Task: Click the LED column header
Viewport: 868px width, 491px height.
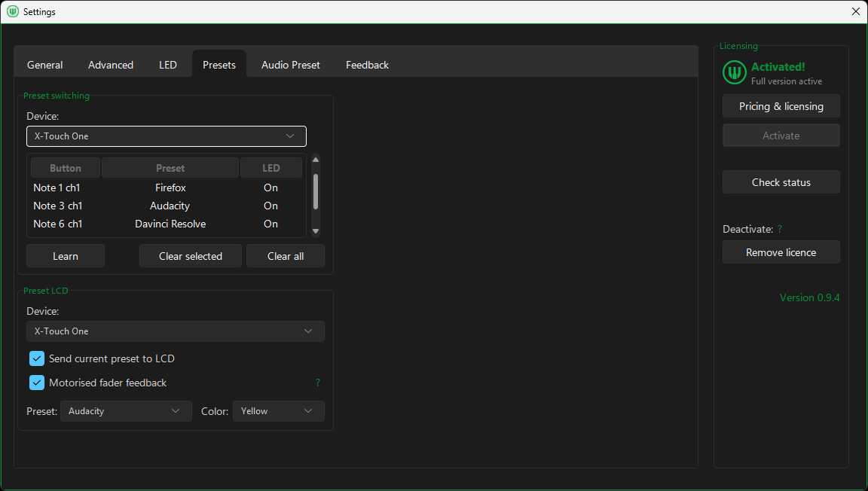Action: point(271,168)
